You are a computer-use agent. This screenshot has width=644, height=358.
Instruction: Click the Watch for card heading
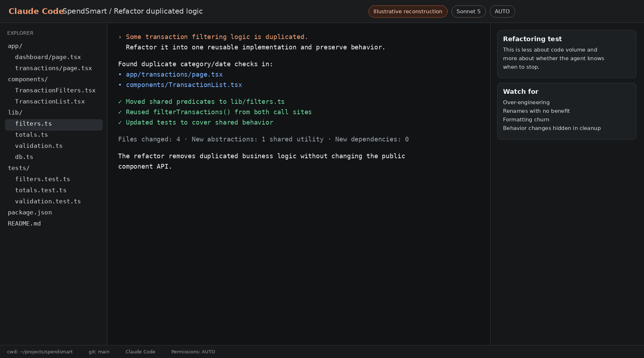tap(521, 92)
